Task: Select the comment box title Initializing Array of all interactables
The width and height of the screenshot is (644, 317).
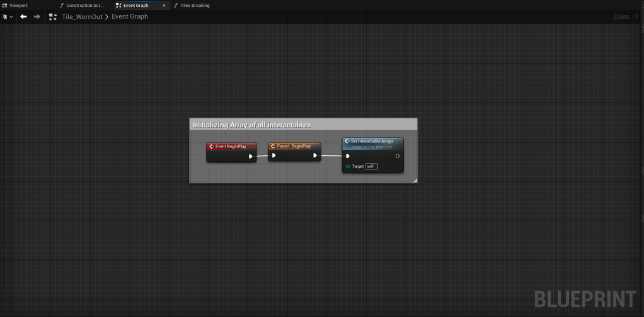Action: [x=252, y=125]
